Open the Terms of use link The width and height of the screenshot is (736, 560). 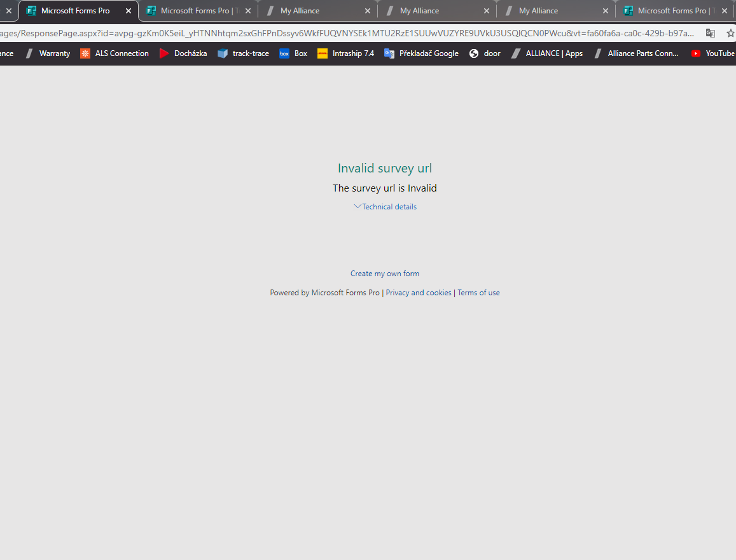click(x=479, y=293)
